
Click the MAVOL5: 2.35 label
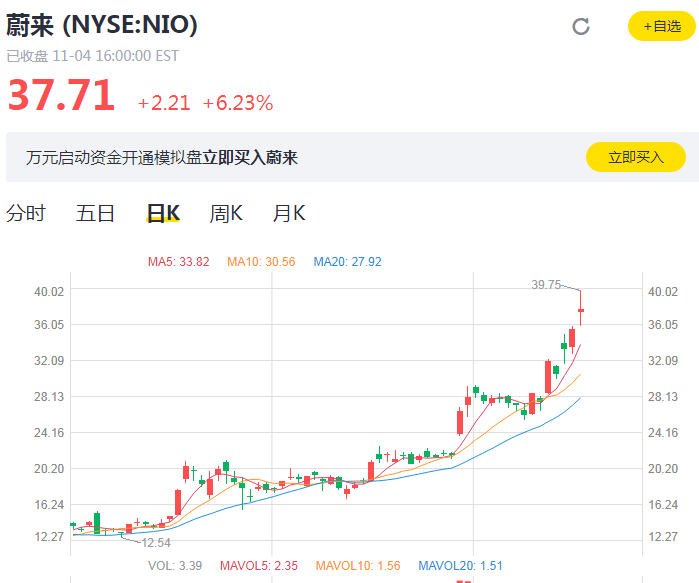point(259,566)
